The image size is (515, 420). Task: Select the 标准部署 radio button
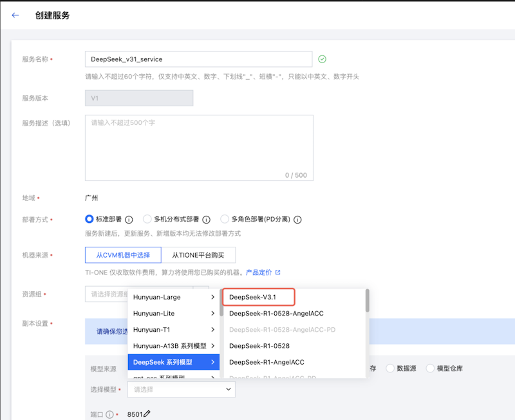coord(88,219)
